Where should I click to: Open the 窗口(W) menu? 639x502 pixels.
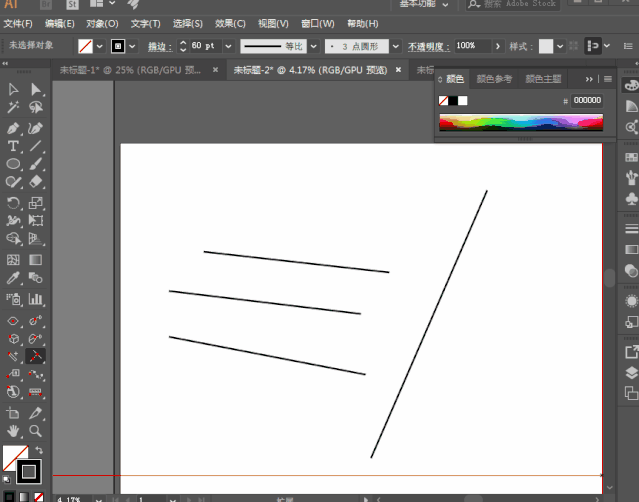pos(317,24)
